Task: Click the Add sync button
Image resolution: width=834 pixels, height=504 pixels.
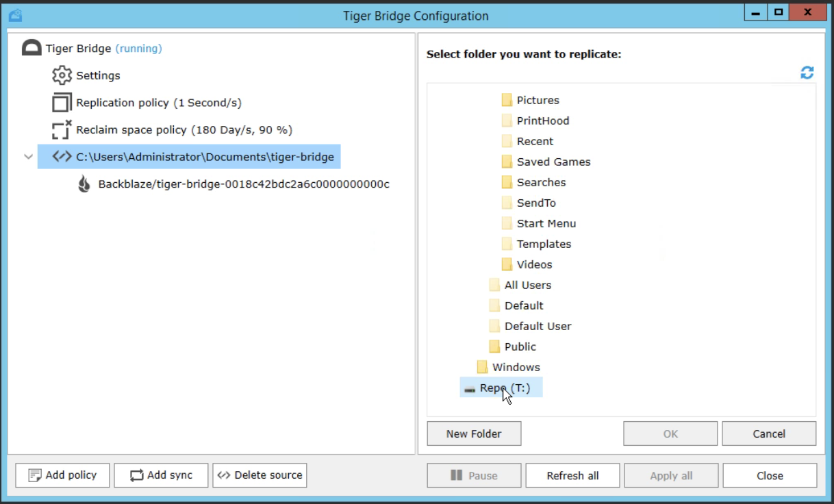Action: click(161, 475)
